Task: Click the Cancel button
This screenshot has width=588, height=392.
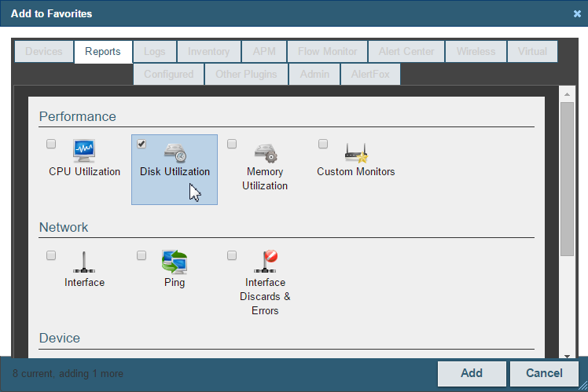Action: click(x=544, y=373)
